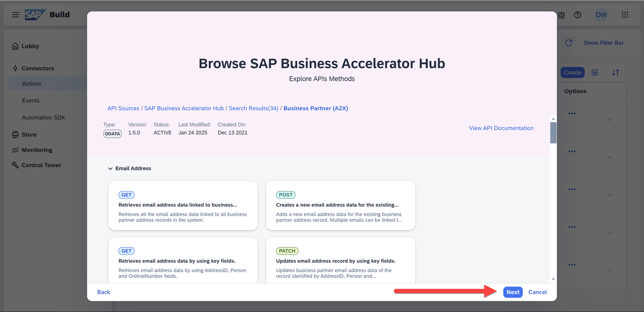Viewport: 644px width, 312px height.
Task: Open Automation SDK in sidebar
Action: 43,118
